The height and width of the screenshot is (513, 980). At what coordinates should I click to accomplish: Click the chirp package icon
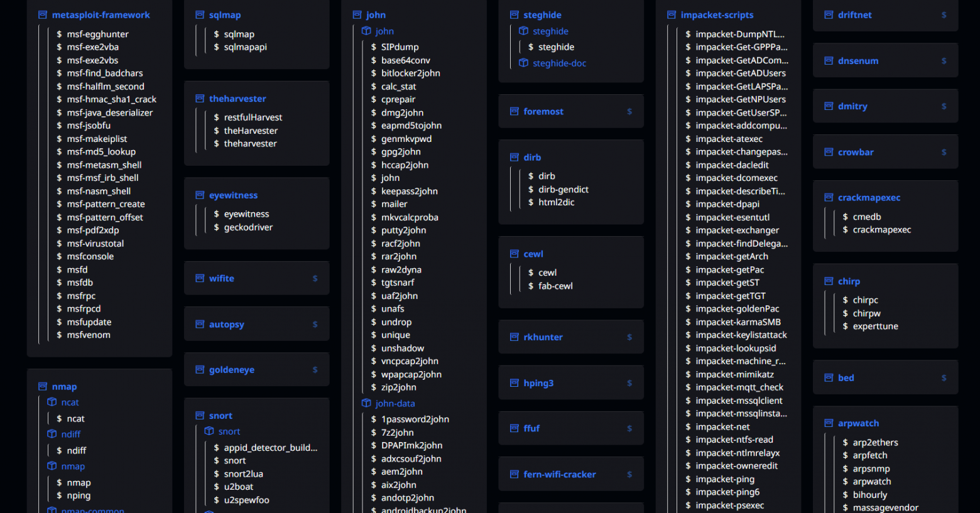[x=829, y=281]
